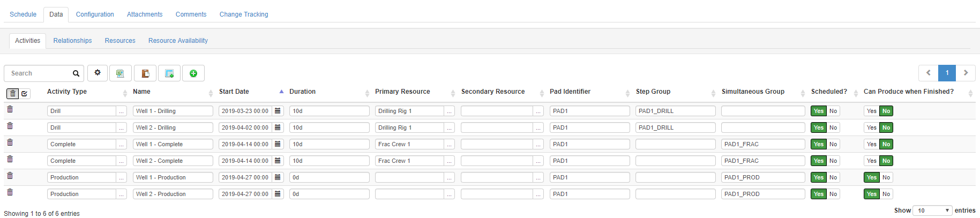
Task: Click the clipboard paste icon
Action: (145, 73)
